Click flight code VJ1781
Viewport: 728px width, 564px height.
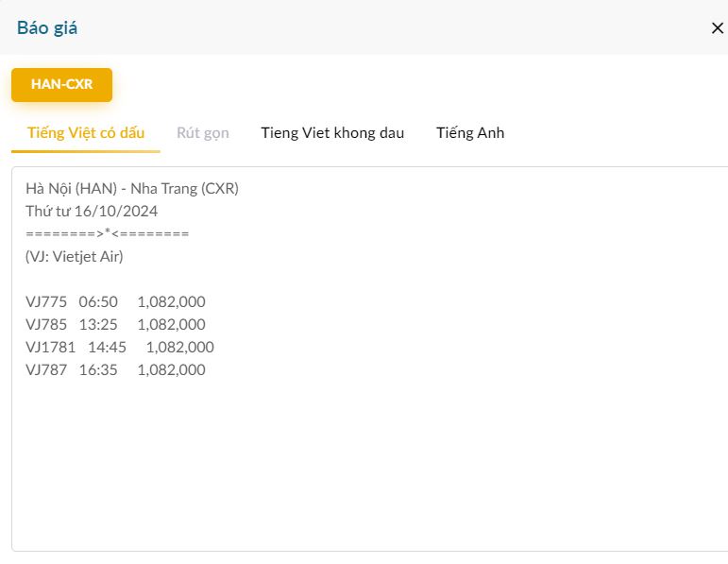pyautogui.click(x=50, y=347)
